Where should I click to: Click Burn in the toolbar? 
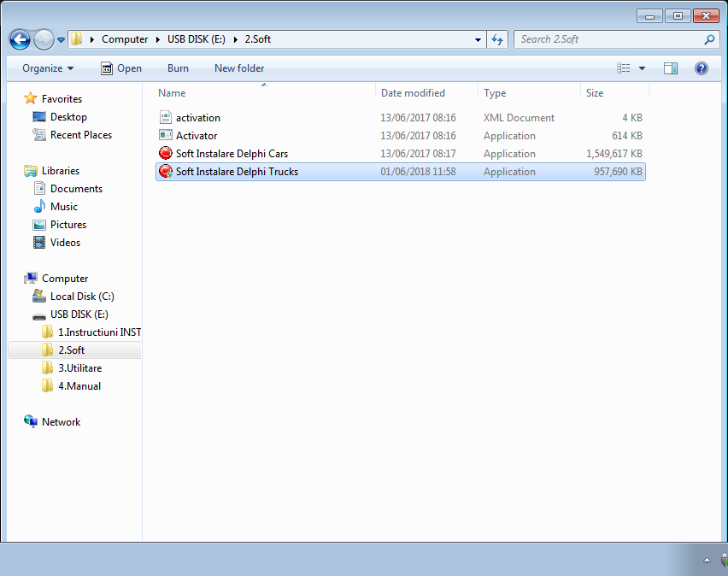pos(178,68)
